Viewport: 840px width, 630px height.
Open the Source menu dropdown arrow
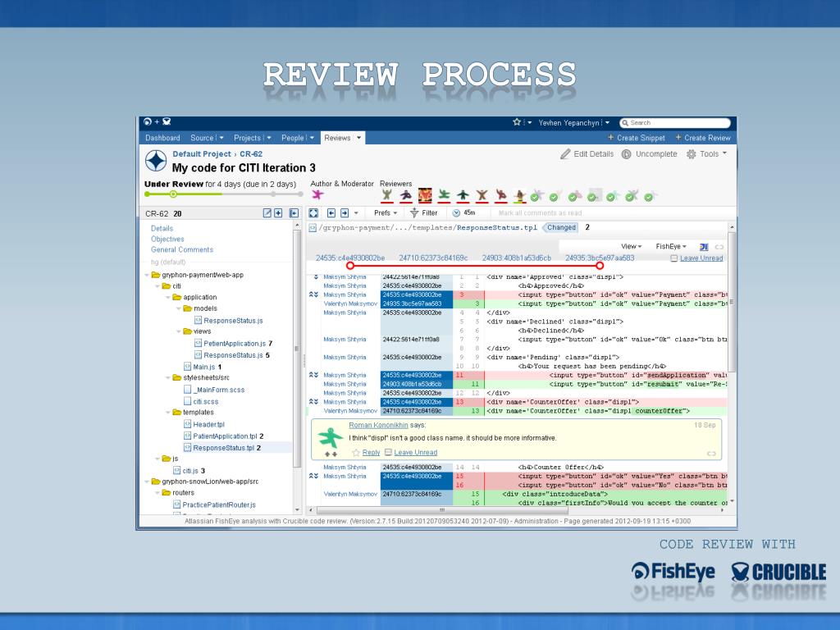(221, 138)
